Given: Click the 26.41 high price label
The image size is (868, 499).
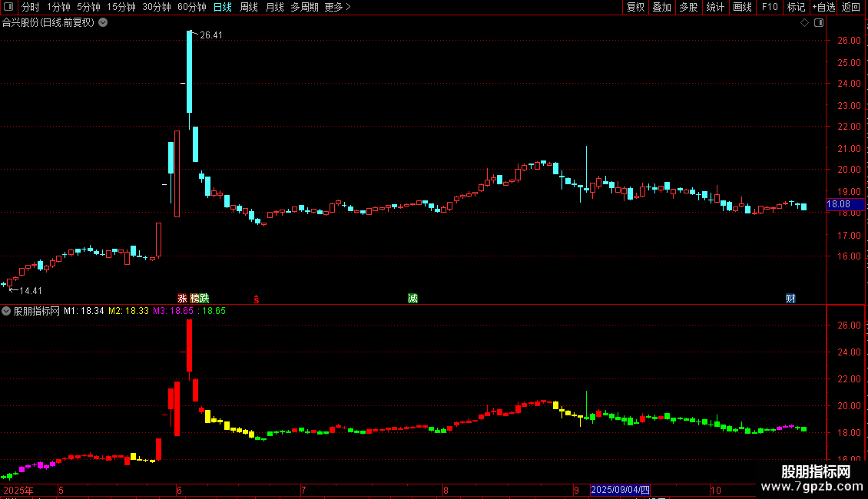Looking at the screenshot, I should pos(211,35).
